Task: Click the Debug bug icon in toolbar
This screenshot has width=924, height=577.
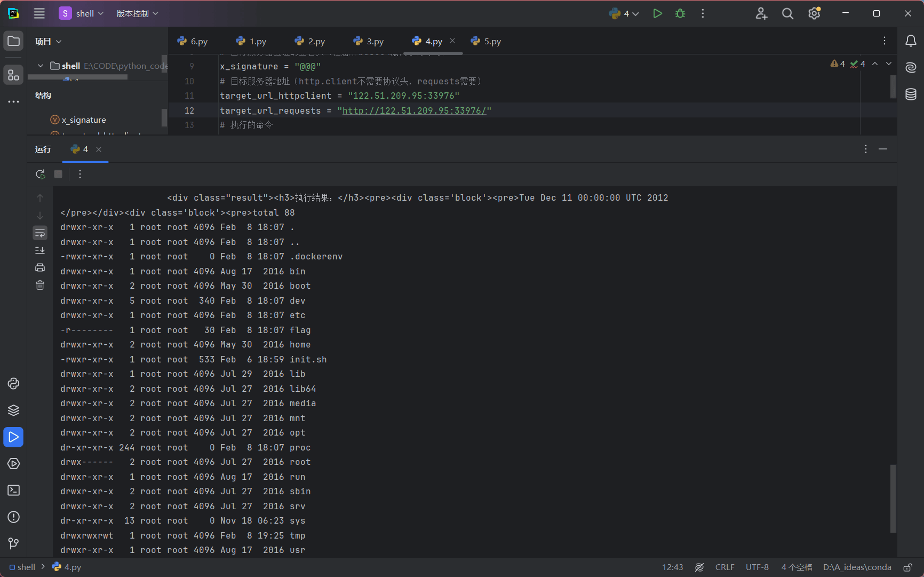Action: click(680, 14)
